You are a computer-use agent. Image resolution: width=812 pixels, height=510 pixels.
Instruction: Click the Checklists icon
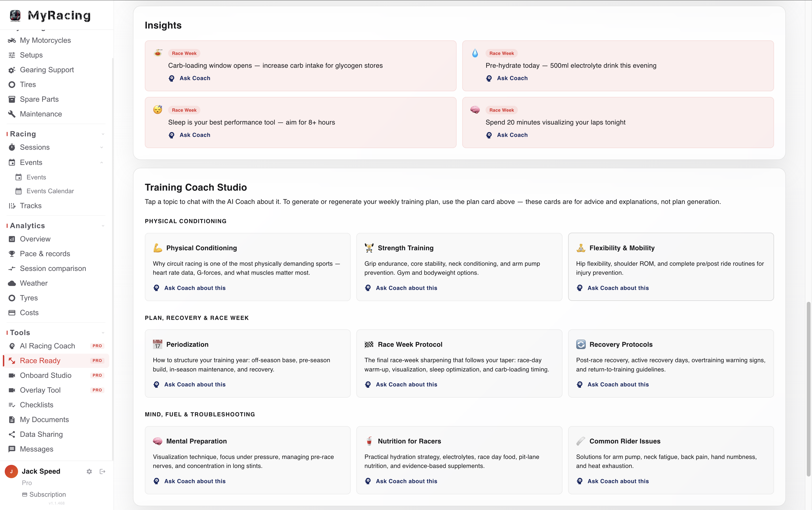click(x=12, y=405)
